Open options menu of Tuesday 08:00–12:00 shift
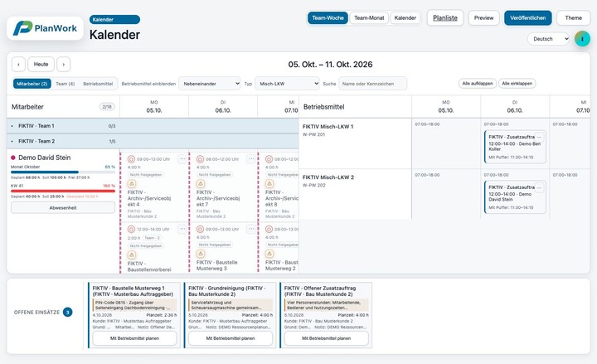The width and height of the screenshot is (597, 364). coord(251,158)
